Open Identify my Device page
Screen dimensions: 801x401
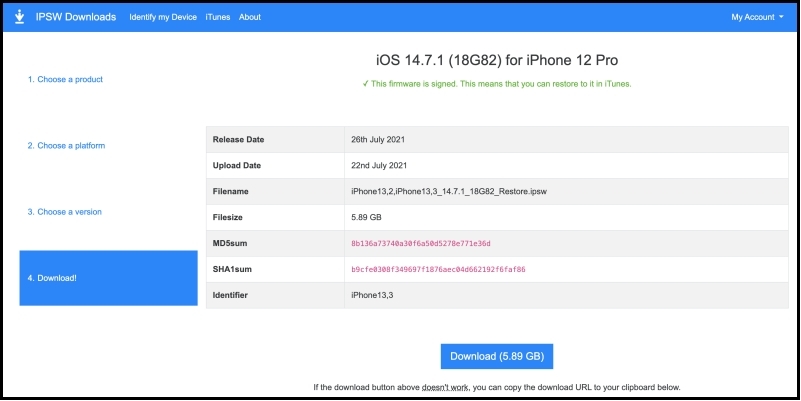click(x=163, y=17)
